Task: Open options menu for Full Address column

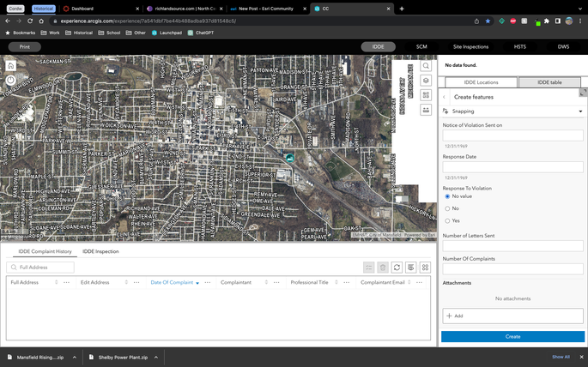Action: pyautogui.click(x=66, y=282)
